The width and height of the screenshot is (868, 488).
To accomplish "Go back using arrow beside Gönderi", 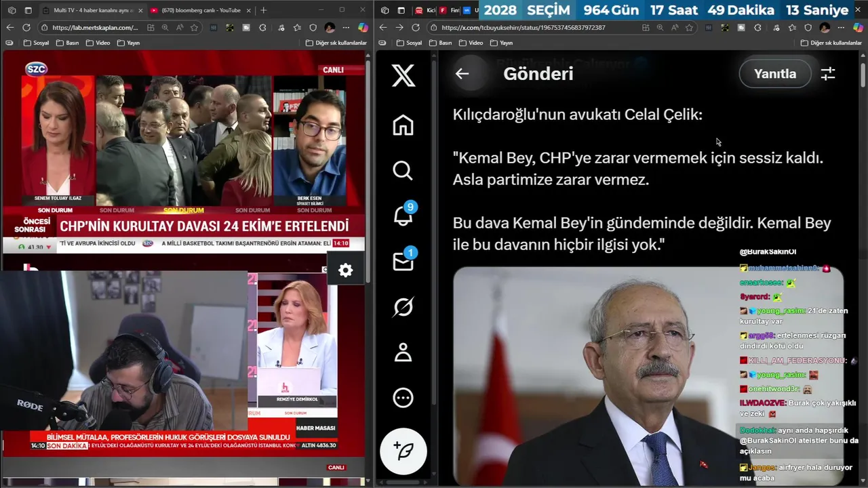I will (462, 74).
